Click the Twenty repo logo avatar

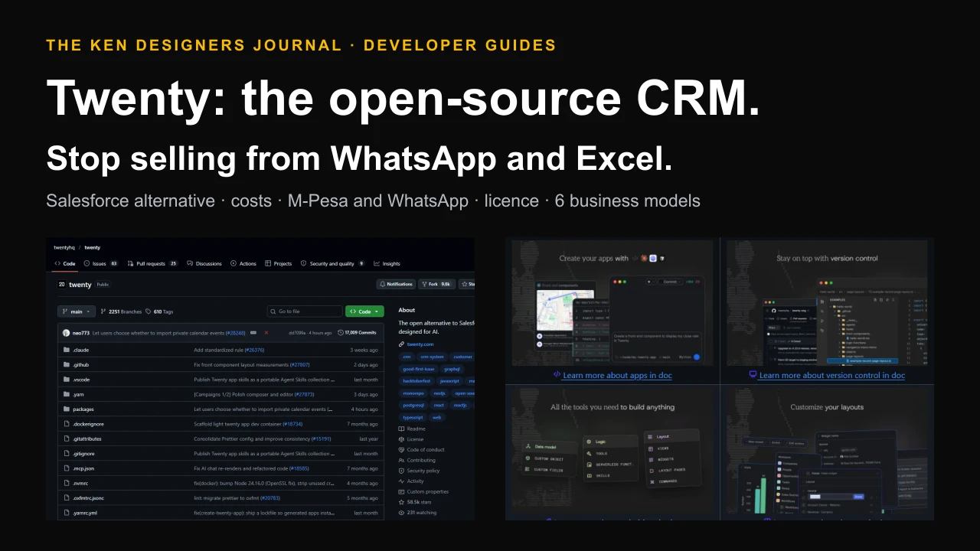click(x=62, y=284)
